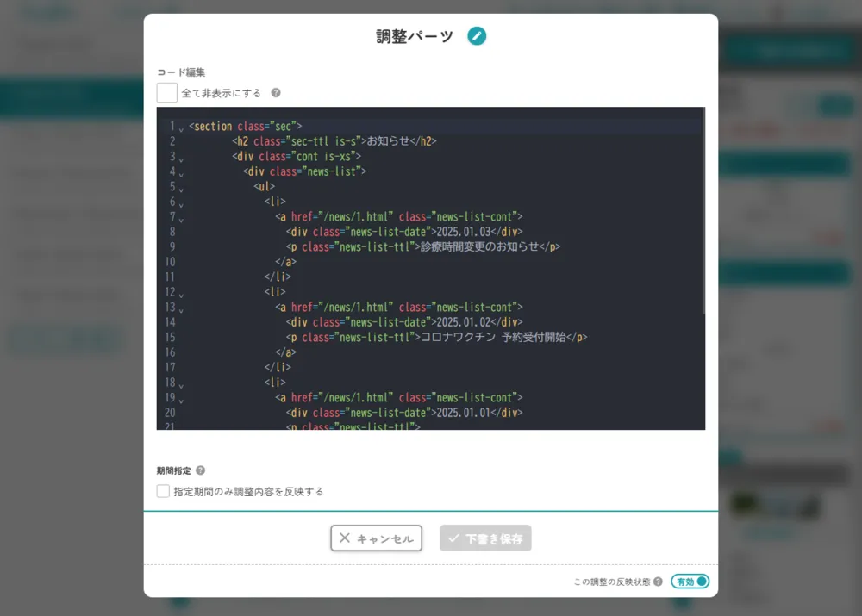This screenshot has width=862, height=616.
Task: Open help icon next to 期間指定
Action: pyautogui.click(x=201, y=470)
